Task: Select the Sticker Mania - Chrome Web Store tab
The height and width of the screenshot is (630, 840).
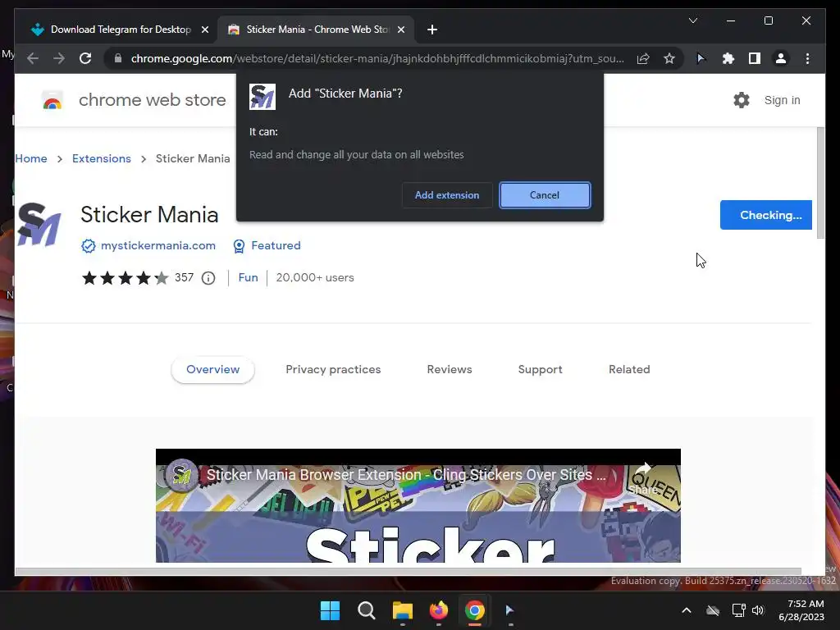Action: tap(315, 30)
